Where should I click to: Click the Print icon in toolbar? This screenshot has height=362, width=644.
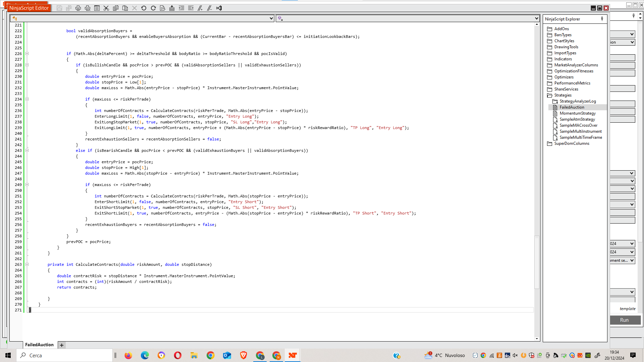click(78, 8)
